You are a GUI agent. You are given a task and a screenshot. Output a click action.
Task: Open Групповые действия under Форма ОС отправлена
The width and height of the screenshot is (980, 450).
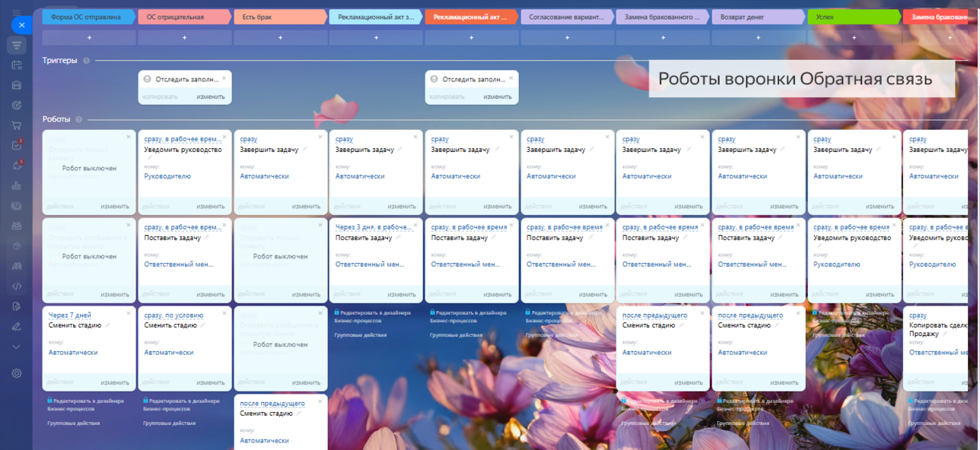point(73,423)
